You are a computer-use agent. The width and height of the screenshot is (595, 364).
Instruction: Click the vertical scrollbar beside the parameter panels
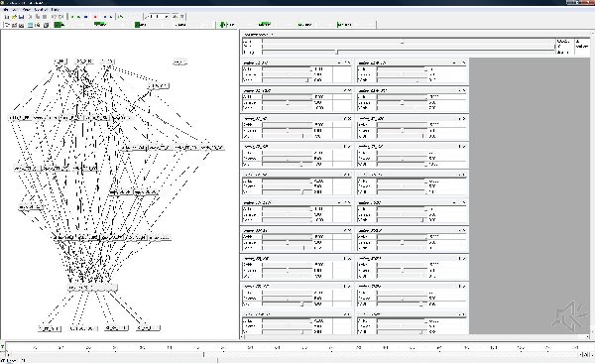pyautogui.click(x=592, y=184)
